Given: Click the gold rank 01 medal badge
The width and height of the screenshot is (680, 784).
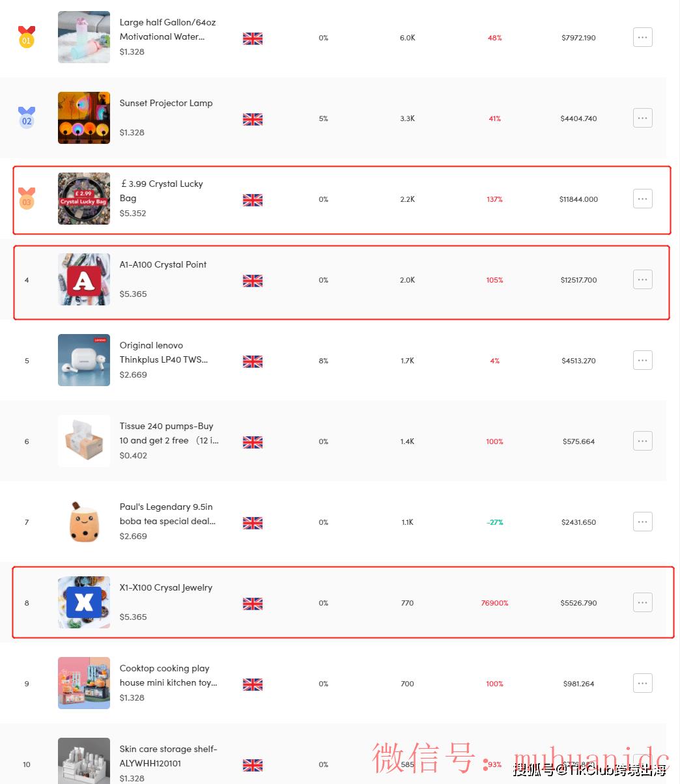Looking at the screenshot, I should (x=27, y=37).
